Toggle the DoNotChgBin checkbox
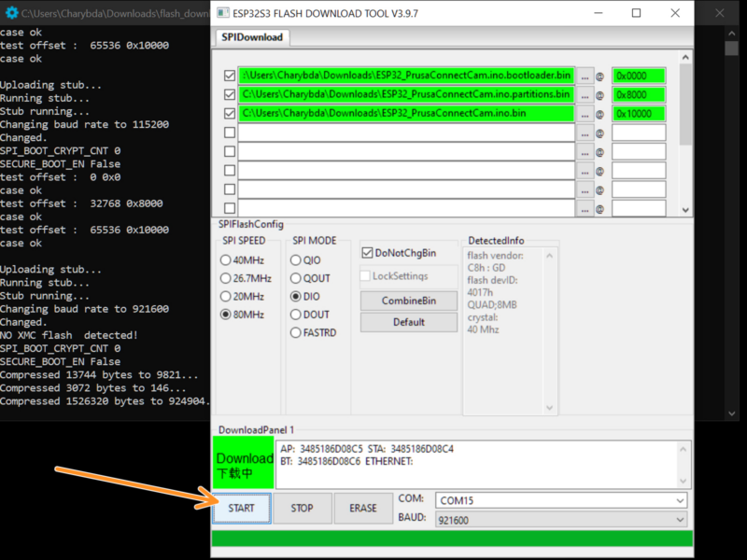 [x=367, y=253]
